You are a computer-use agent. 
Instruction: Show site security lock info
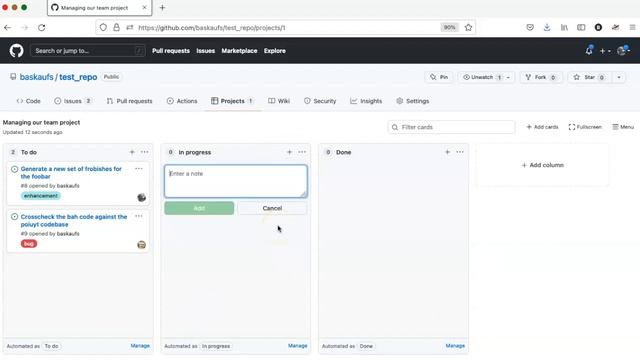(116, 27)
